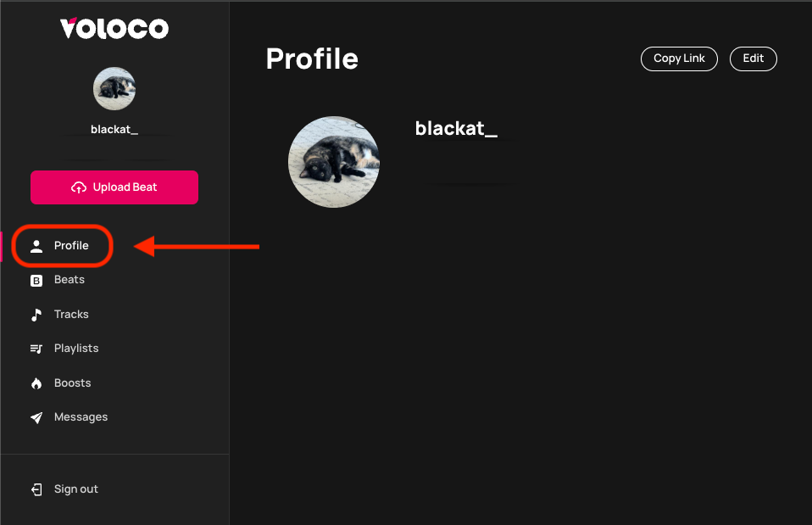Click the Copy Link button
The width and height of the screenshot is (812, 525).
click(x=679, y=59)
